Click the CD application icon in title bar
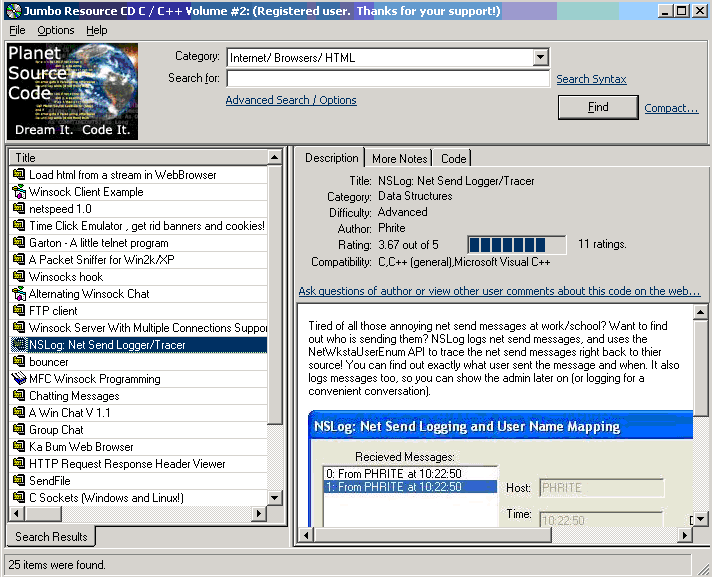Image resolution: width=712 pixels, height=577 pixels. 14,10
